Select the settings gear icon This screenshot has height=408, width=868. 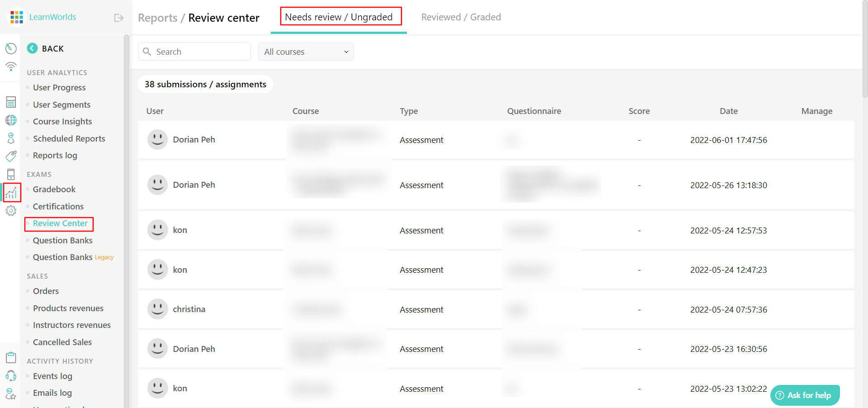pos(11,210)
